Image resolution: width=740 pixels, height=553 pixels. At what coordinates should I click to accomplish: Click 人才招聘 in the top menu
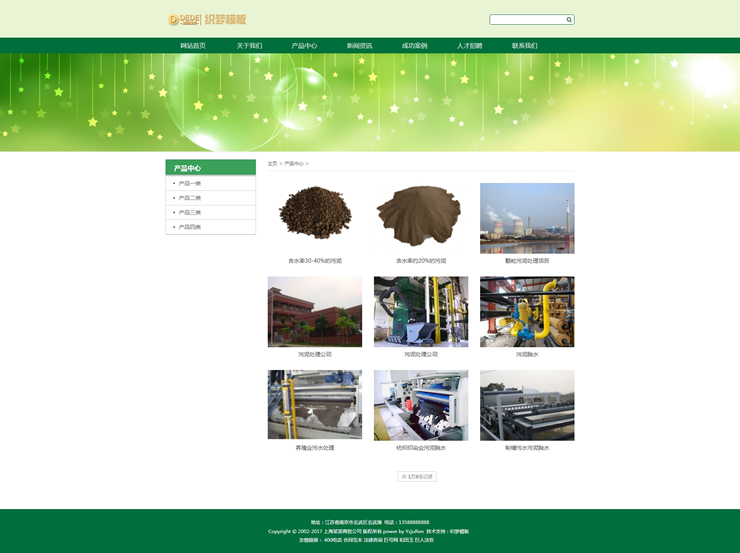[x=469, y=46]
